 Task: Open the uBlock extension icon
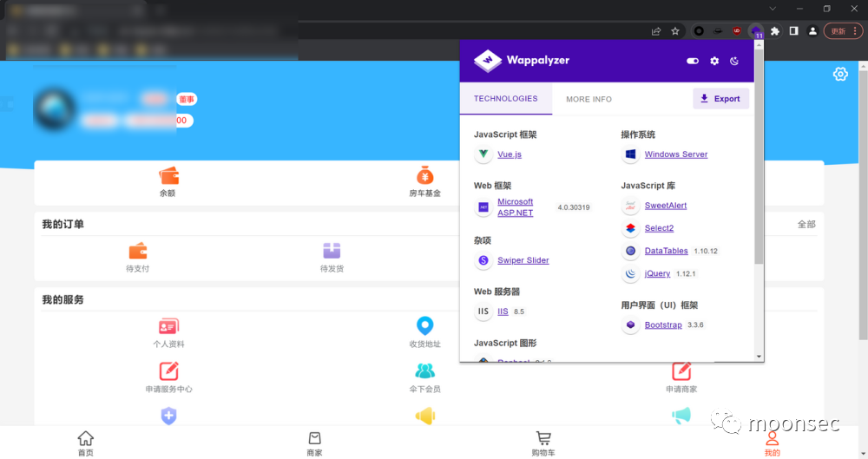pyautogui.click(x=737, y=31)
